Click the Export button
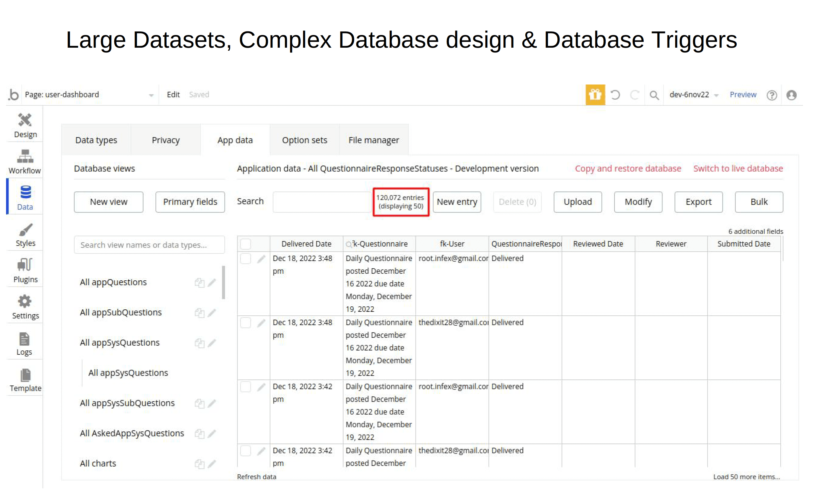Image resolution: width=816 pixels, height=504 pixels. pyautogui.click(x=698, y=202)
